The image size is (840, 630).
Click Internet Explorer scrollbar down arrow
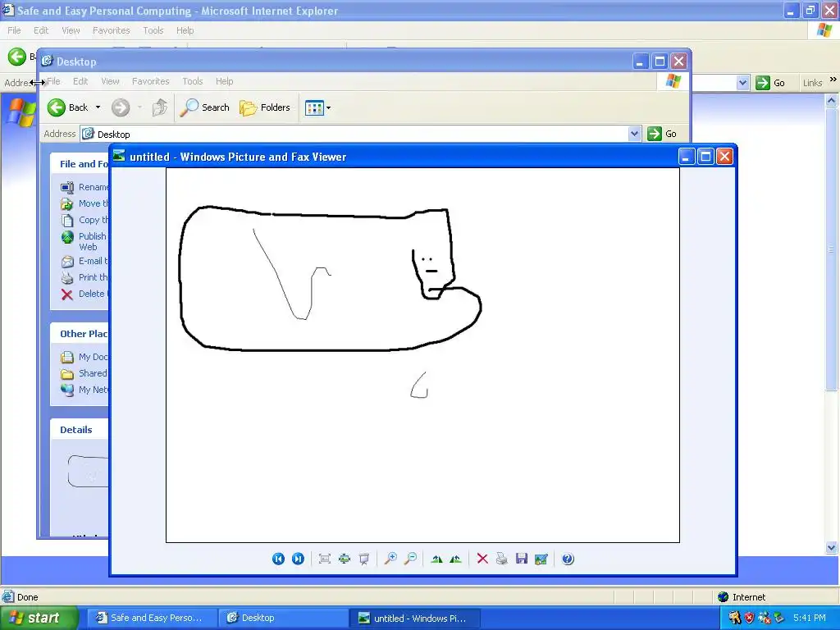coord(832,547)
